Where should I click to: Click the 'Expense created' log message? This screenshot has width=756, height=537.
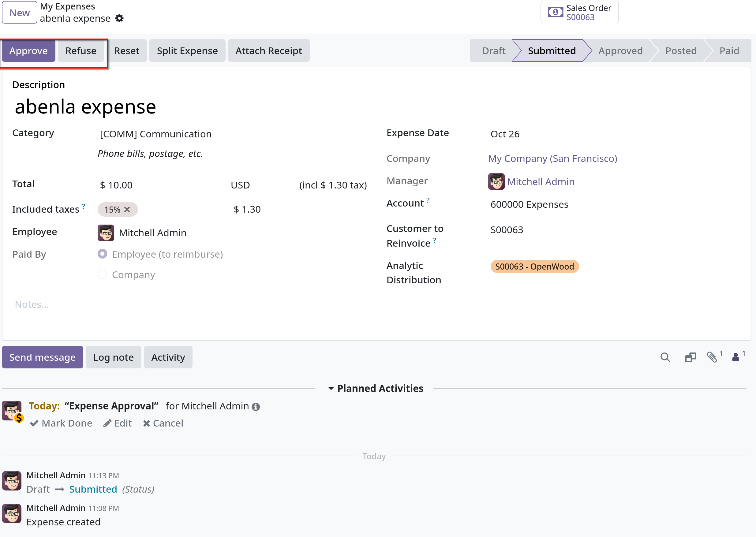point(63,522)
